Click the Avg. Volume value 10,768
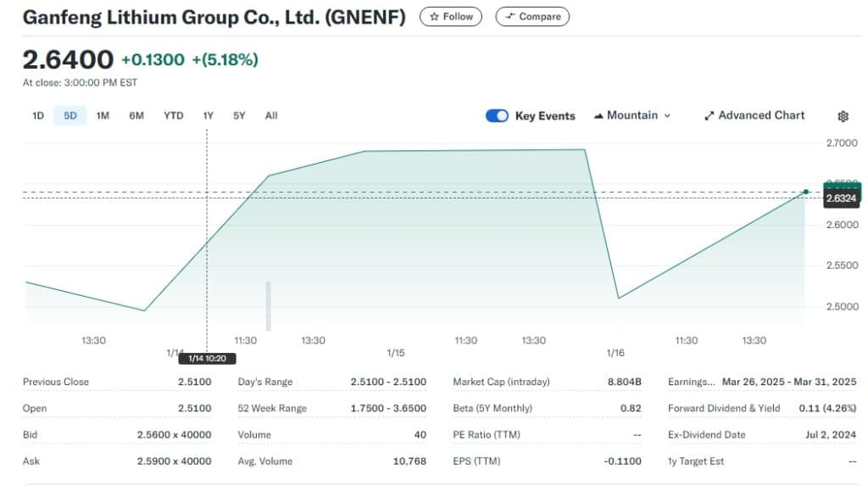The width and height of the screenshot is (868, 486). (409, 461)
